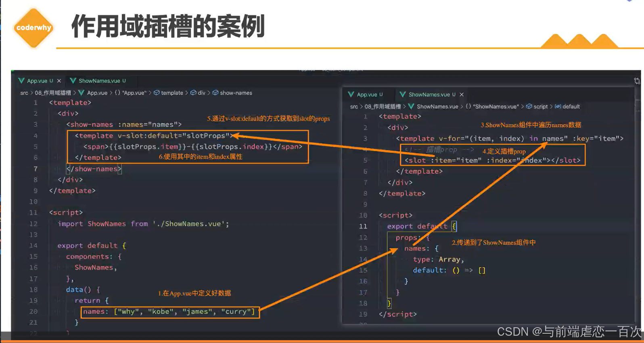The height and width of the screenshot is (343, 644).
Task: Click symbol icon beside 'show-names' breadcrumb
Action: tap(215, 93)
